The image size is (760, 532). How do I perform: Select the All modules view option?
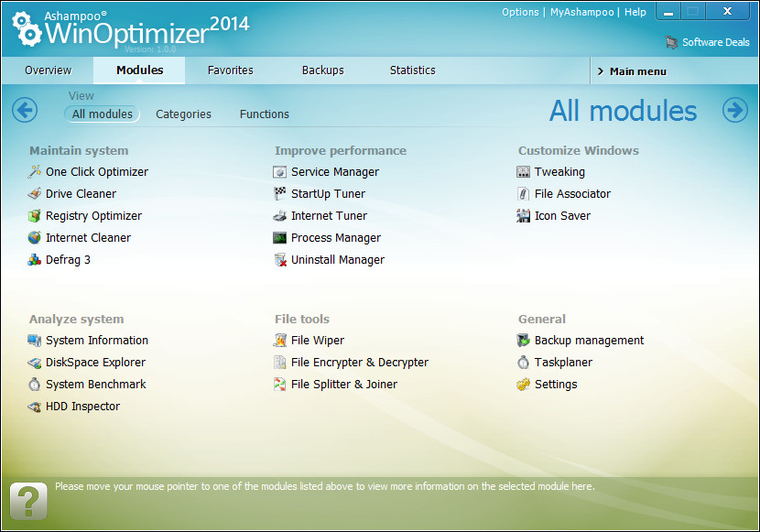click(103, 114)
